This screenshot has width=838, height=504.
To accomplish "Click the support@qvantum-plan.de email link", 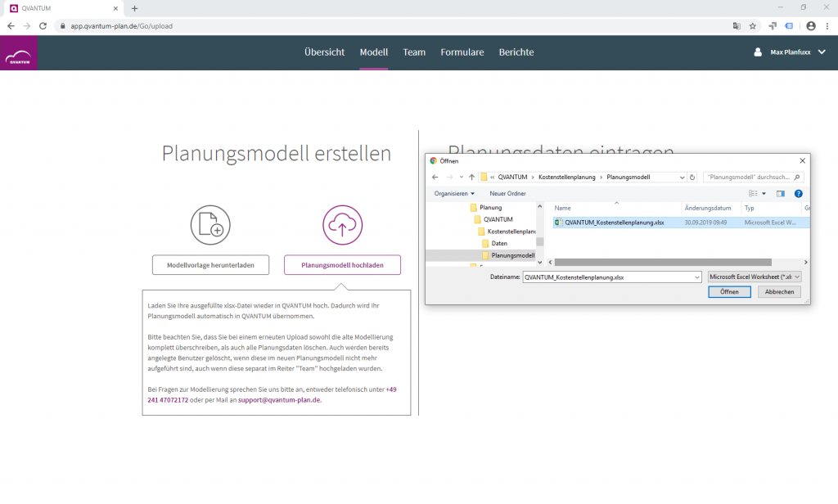I will point(279,400).
